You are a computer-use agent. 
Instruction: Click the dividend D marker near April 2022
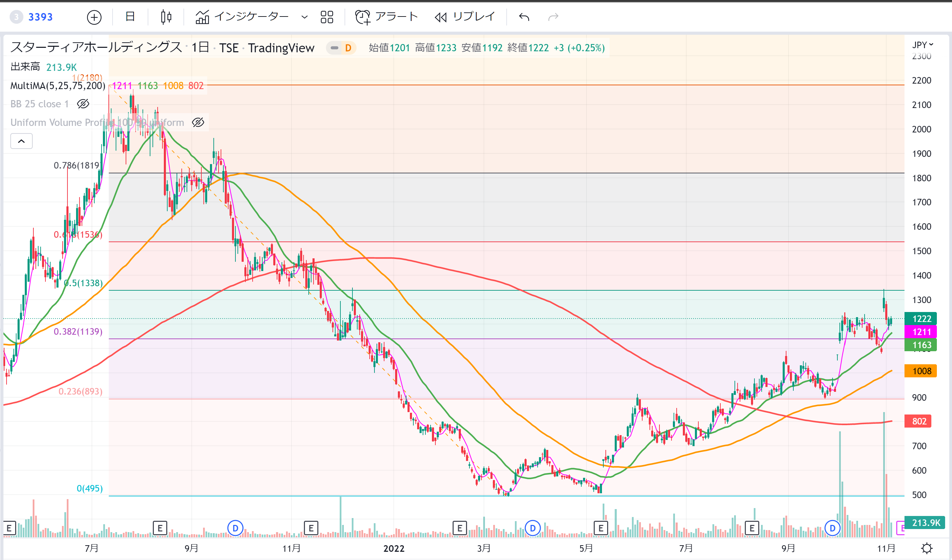pyautogui.click(x=533, y=528)
